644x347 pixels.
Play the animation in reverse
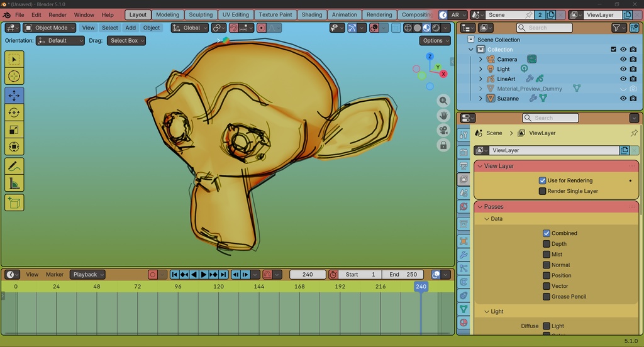[x=194, y=274]
